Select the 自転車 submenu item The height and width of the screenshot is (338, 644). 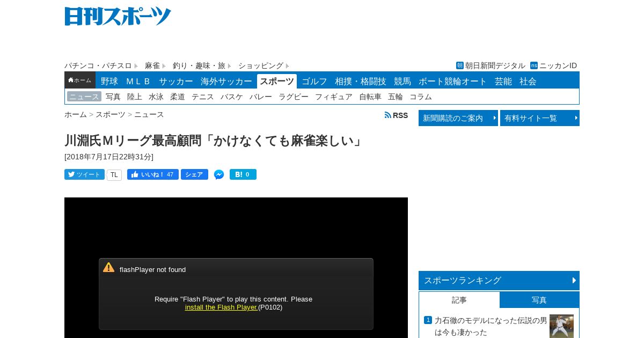click(x=370, y=97)
